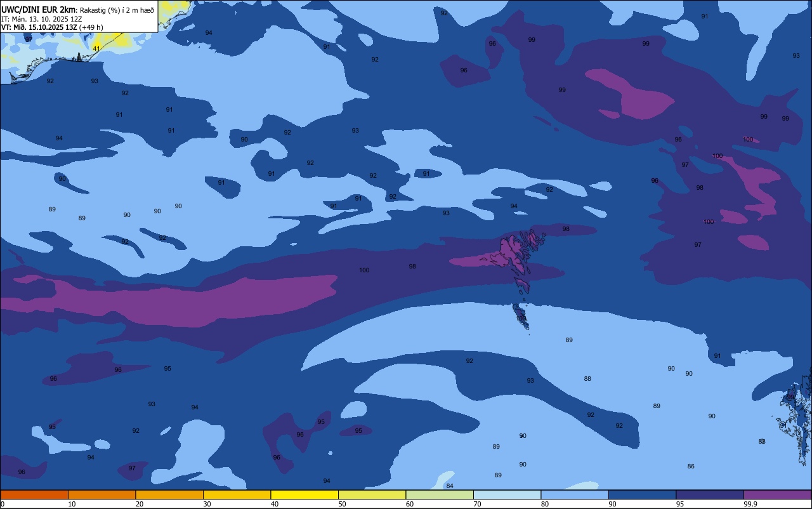Select the 50–60 yellow-green legend swatch
The height and width of the screenshot is (509, 812).
(x=372, y=494)
